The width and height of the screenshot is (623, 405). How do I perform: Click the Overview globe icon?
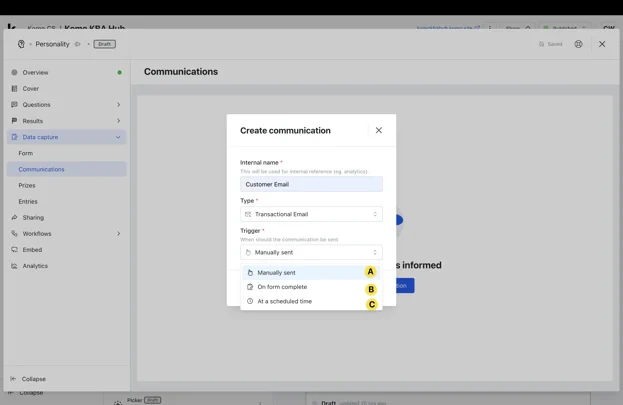click(14, 72)
